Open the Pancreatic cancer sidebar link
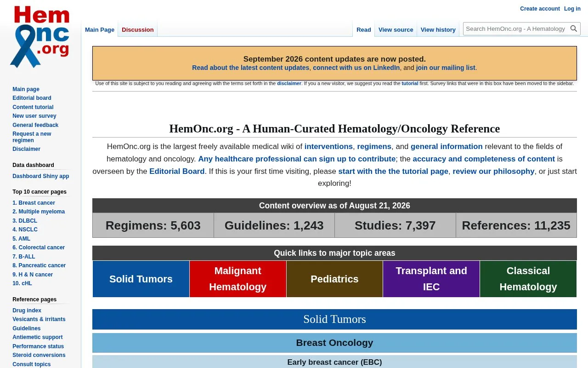The image size is (588, 368). 39,265
